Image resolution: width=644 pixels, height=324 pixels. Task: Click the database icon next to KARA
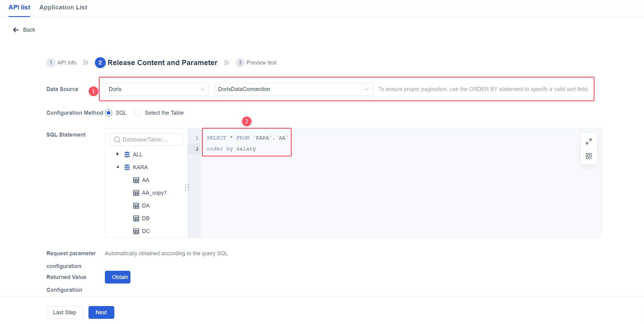tap(126, 167)
